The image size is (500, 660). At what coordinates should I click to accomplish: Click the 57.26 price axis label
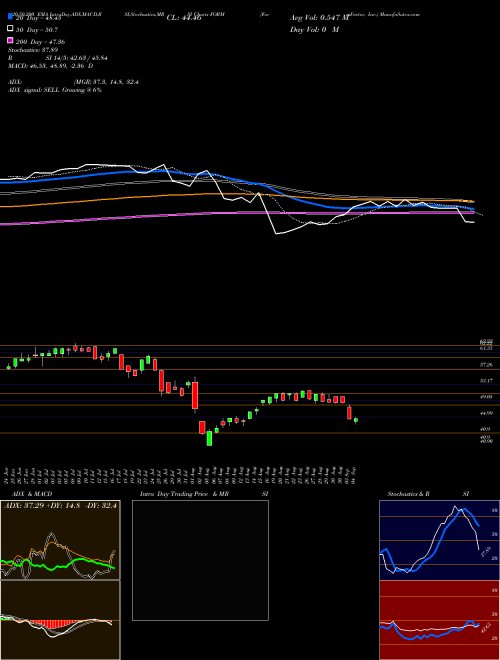point(486,365)
